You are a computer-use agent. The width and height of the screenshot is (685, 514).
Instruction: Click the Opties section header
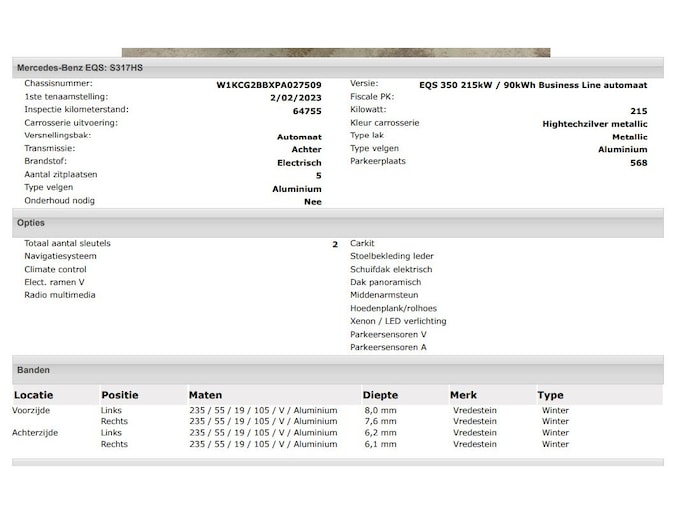pyautogui.click(x=31, y=223)
